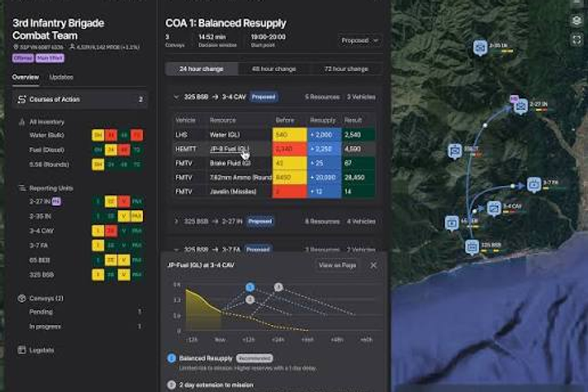Toggle fullscreen map view icon
Screen dimensions: 588x392
tap(577, 39)
